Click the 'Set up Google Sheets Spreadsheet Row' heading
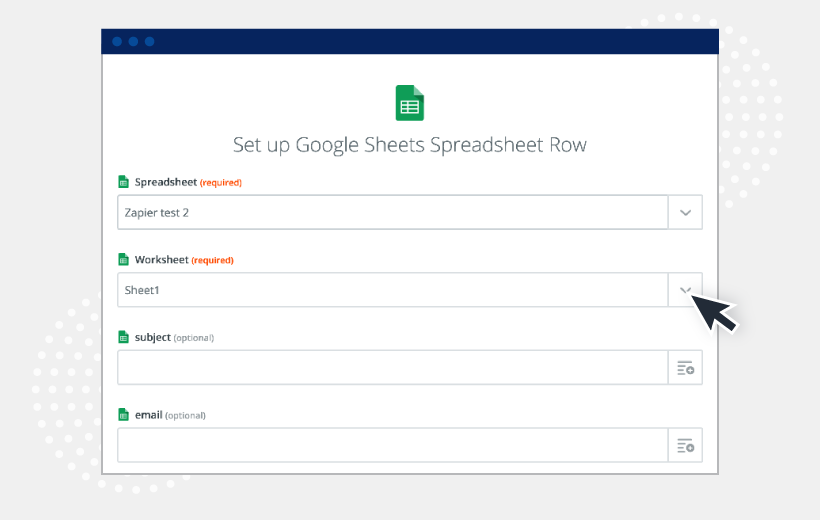The height and width of the screenshot is (520, 820). click(409, 145)
